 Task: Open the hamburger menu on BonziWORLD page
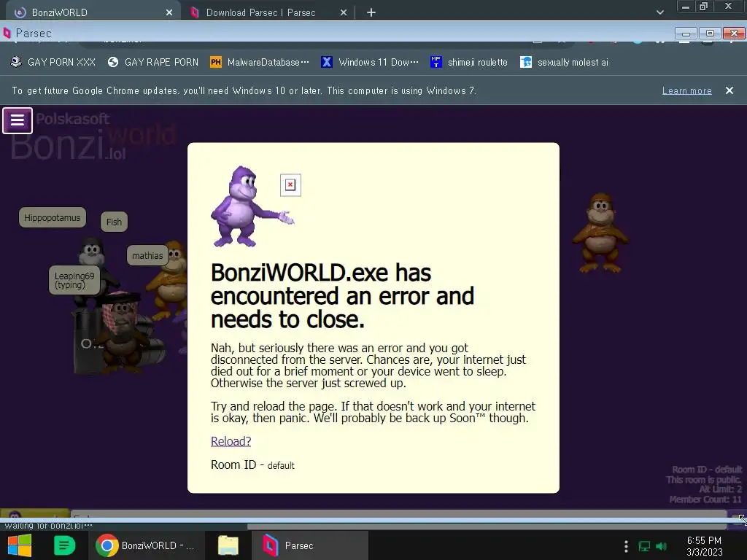point(18,120)
